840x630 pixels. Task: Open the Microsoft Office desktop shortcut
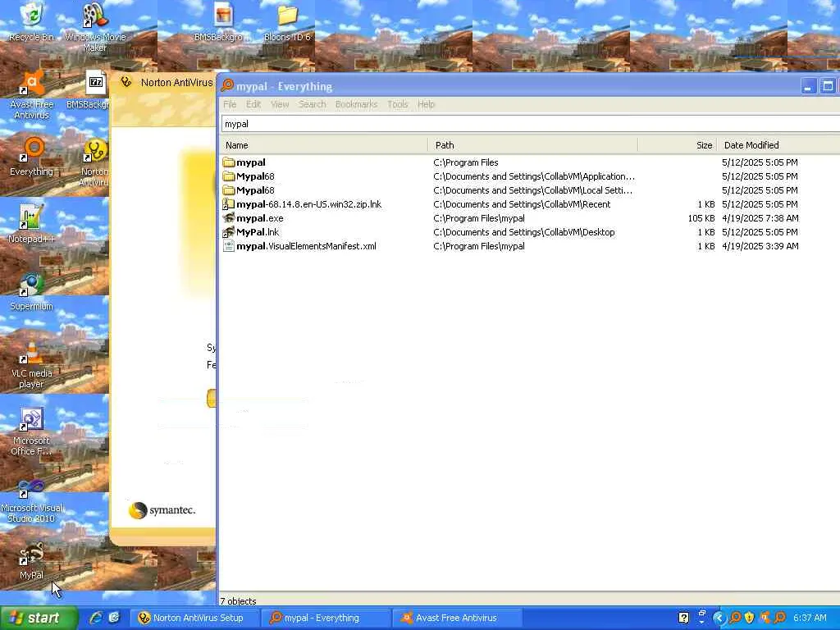(32, 431)
